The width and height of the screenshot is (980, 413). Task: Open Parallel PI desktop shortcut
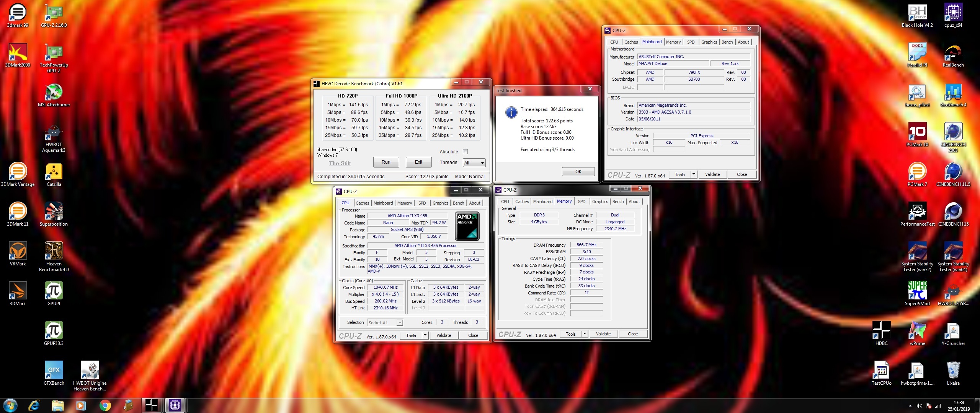pos(917,55)
